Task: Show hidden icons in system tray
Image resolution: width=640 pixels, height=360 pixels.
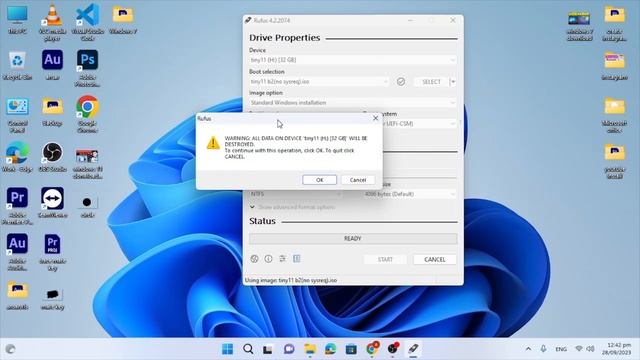Action: (x=528, y=349)
